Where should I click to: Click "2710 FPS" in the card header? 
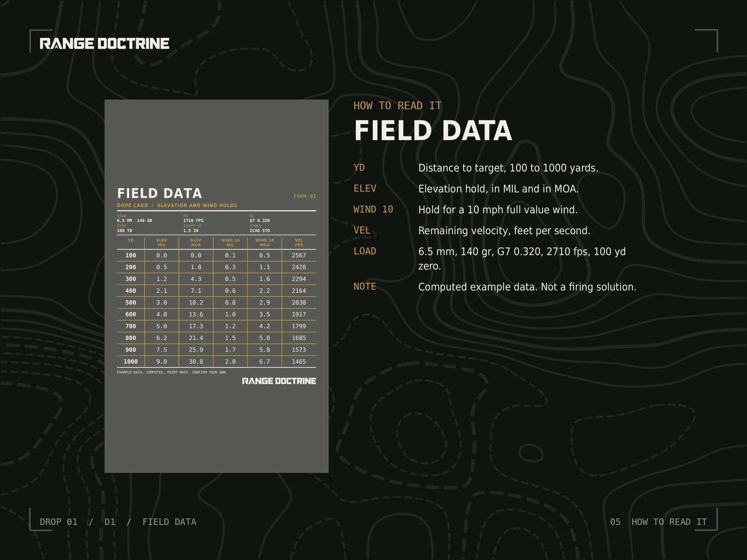pos(193,220)
